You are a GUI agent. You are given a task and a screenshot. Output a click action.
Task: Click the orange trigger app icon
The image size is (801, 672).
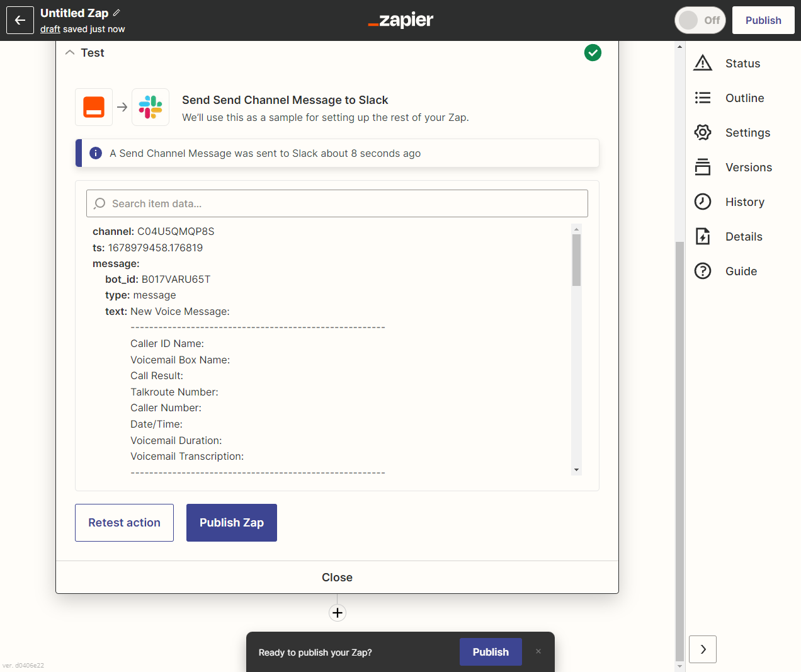coord(94,107)
